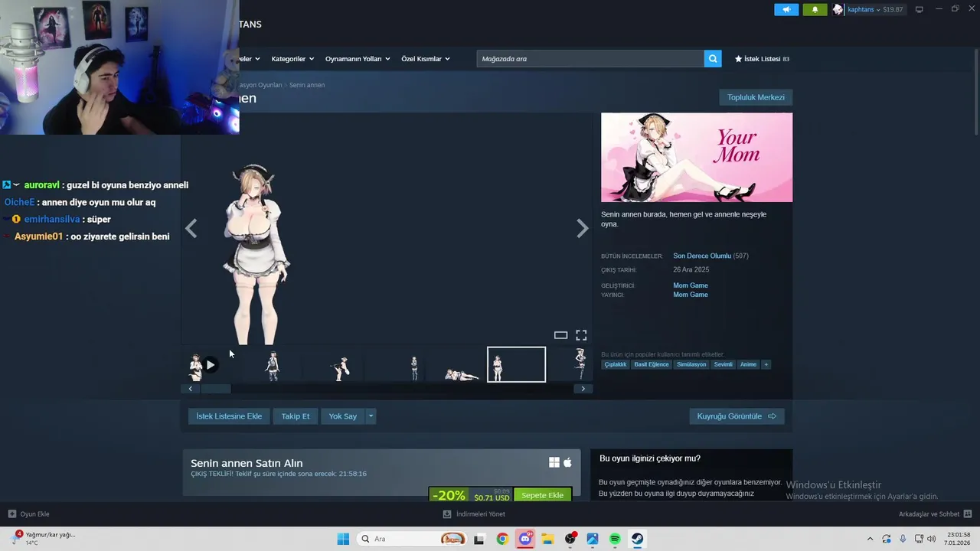Toggle theater mode rectangle icon
The width and height of the screenshot is (980, 551).
560,335
